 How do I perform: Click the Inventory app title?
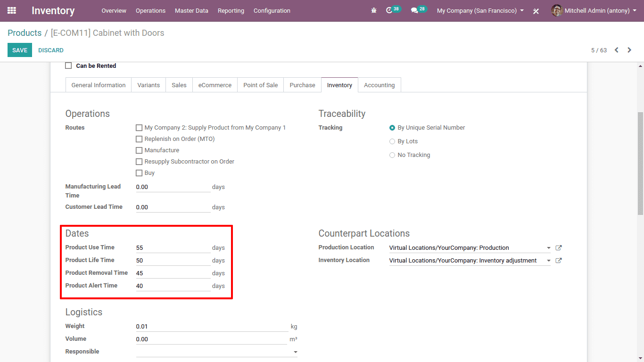pyautogui.click(x=53, y=10)
